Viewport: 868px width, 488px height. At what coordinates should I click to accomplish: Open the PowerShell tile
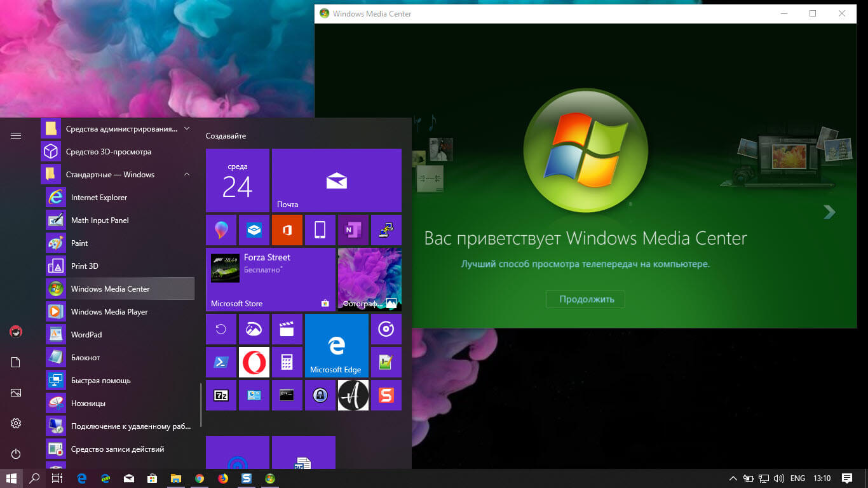[x=221, y=362]
